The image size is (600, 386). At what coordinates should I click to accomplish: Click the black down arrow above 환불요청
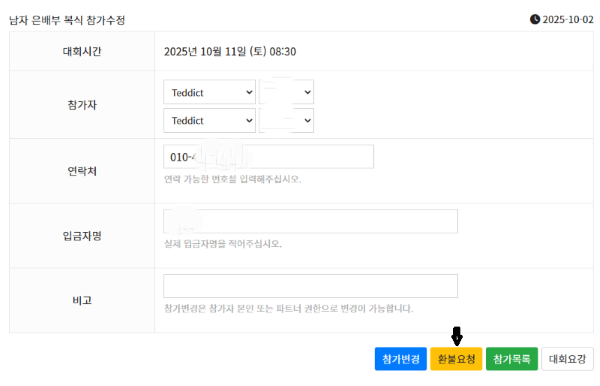(457, 336)
